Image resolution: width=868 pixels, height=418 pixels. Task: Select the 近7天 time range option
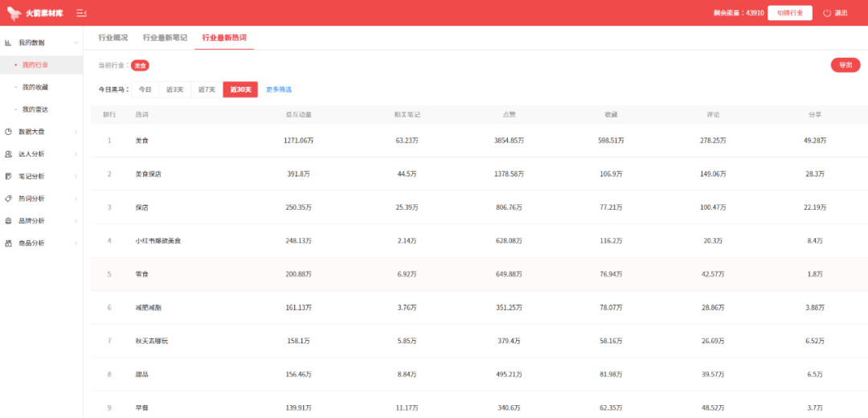(207, 89)
